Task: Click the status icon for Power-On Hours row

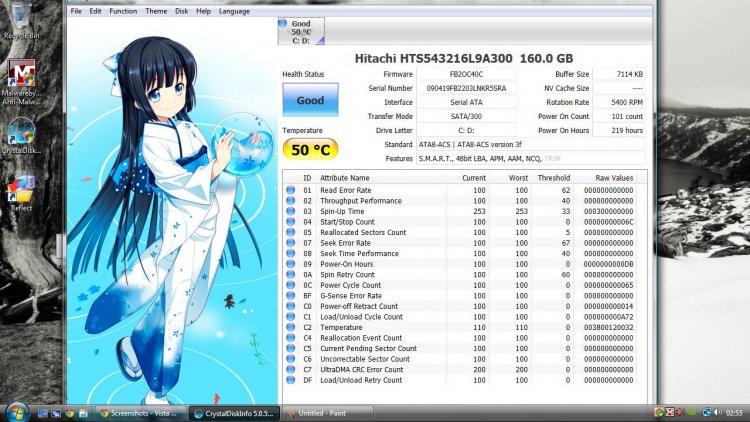Action: [x=290, y=264]
